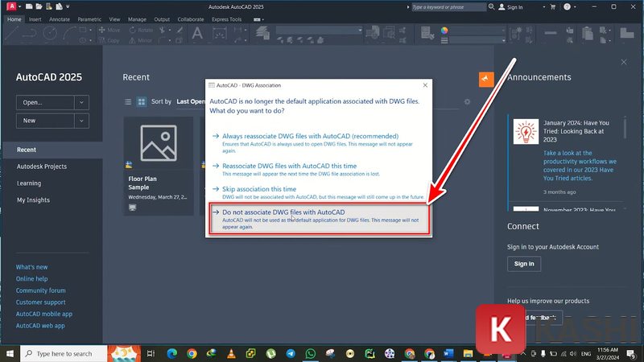Click the Sign in button under Connect
Viewport: 644px width, 362px height.
(524, 264)
